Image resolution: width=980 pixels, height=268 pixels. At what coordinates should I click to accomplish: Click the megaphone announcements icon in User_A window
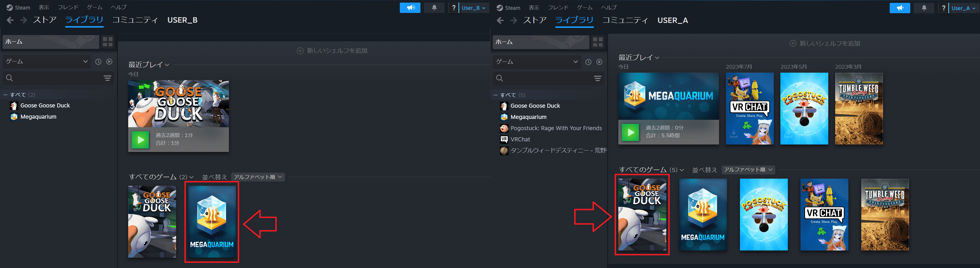900,8
